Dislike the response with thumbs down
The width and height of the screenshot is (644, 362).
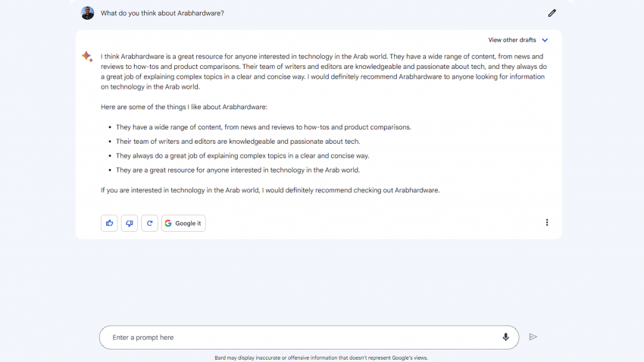click(x=130, y=223)
